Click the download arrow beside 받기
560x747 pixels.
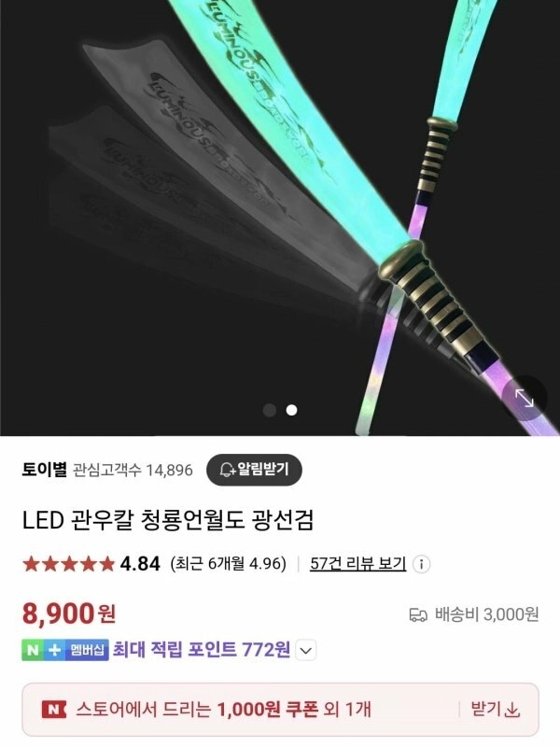point(511,711)
